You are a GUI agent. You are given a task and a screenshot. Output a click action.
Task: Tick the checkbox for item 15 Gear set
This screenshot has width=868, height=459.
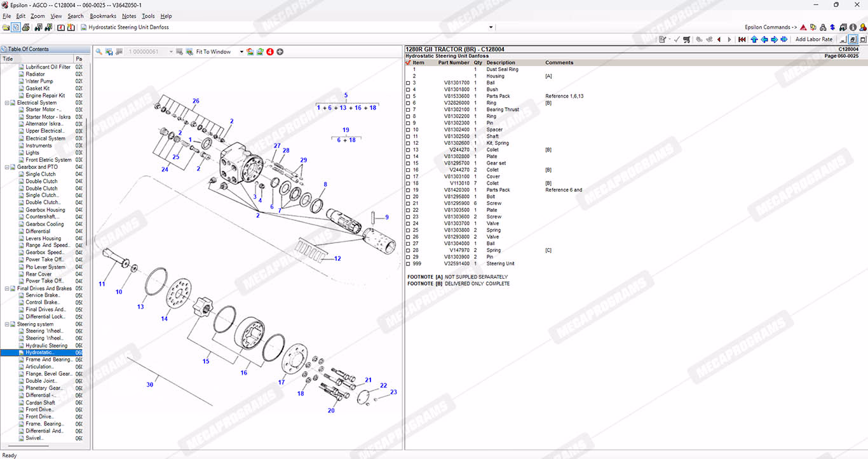click(409, 163)
